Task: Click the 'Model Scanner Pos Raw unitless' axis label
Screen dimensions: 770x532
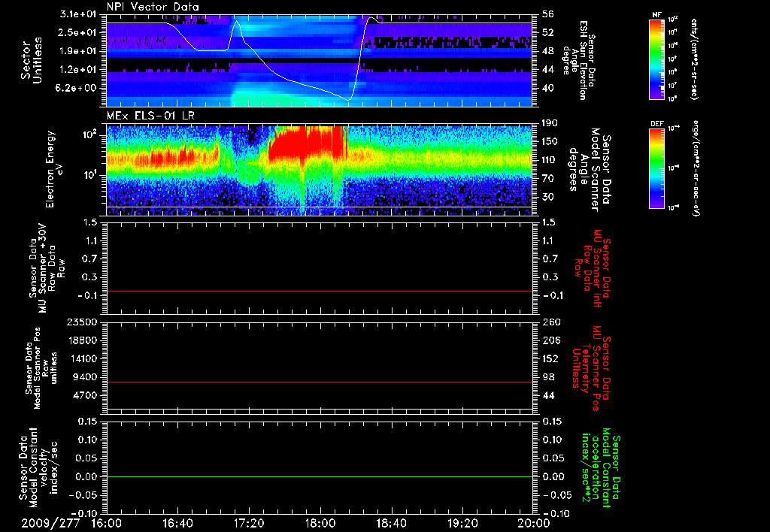Action: 41,368
